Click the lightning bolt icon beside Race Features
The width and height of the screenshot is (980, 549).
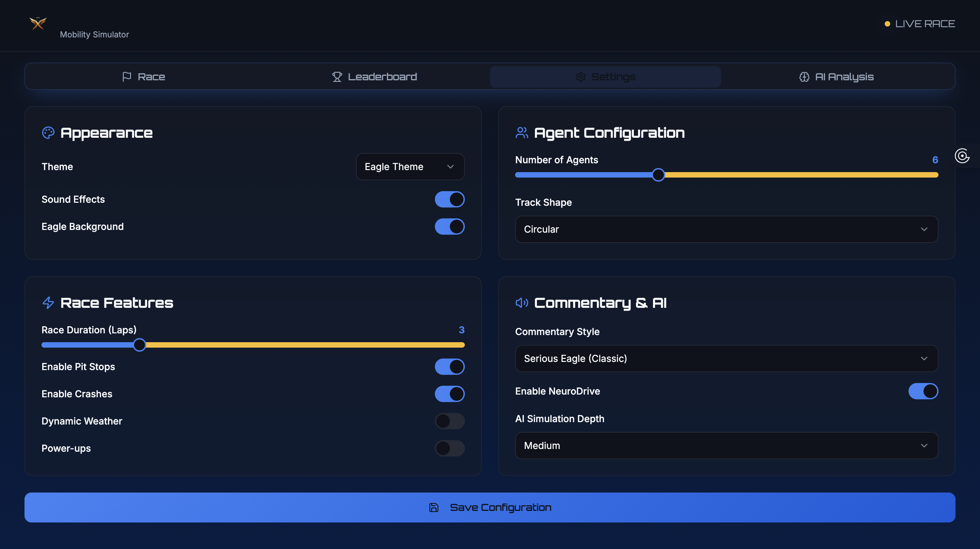48,303
